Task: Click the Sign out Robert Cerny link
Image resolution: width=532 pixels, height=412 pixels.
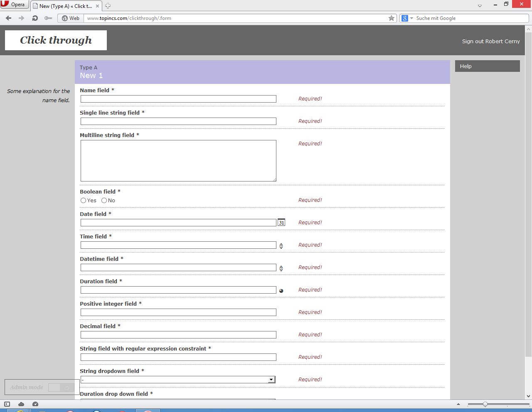Action: pyautogui.click(x=490, y=42)
